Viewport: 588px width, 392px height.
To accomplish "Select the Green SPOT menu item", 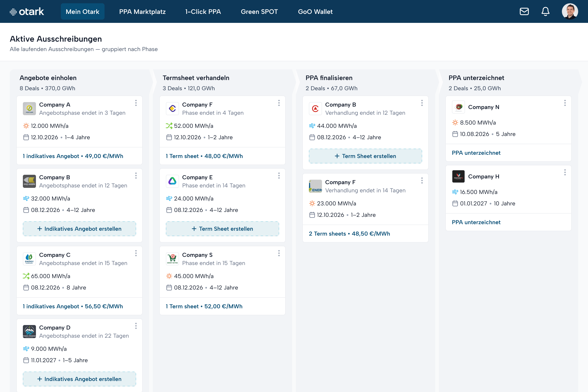I will point(259,11).
